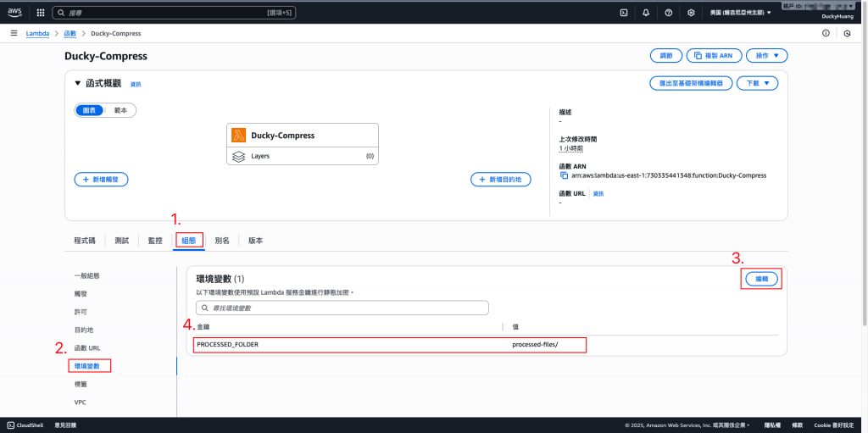Open 資訊 link next to 函式概觀
The image size is (868, 433).
pyautogui.click(x=136, y=84)
